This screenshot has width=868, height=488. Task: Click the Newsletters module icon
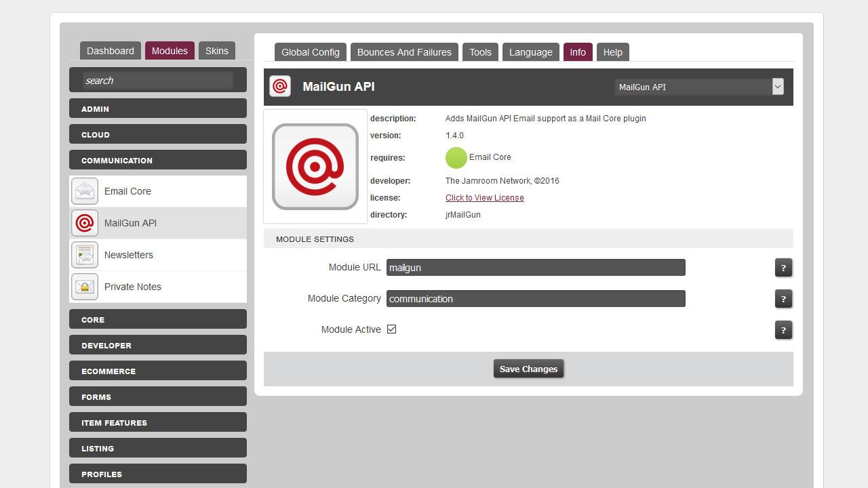[x=85, y=255]
